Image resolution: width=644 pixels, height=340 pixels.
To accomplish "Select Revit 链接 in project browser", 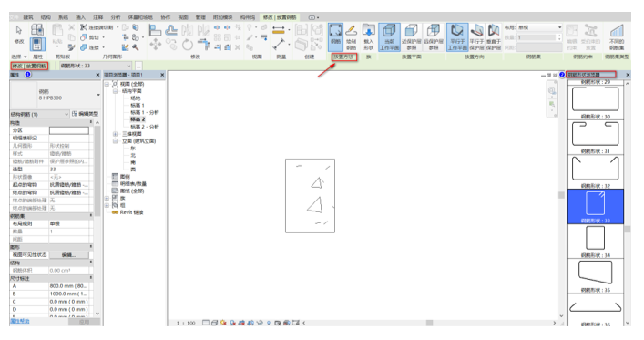I will click(x=131, y=212).
